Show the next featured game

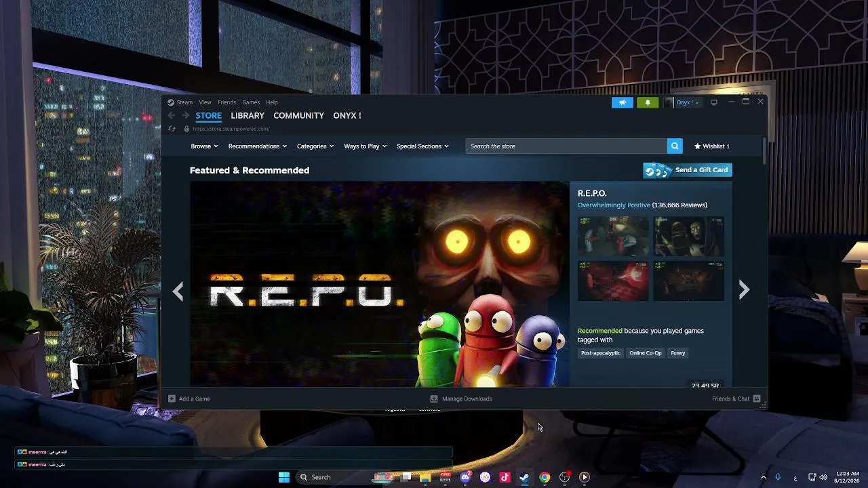(744, 290)
